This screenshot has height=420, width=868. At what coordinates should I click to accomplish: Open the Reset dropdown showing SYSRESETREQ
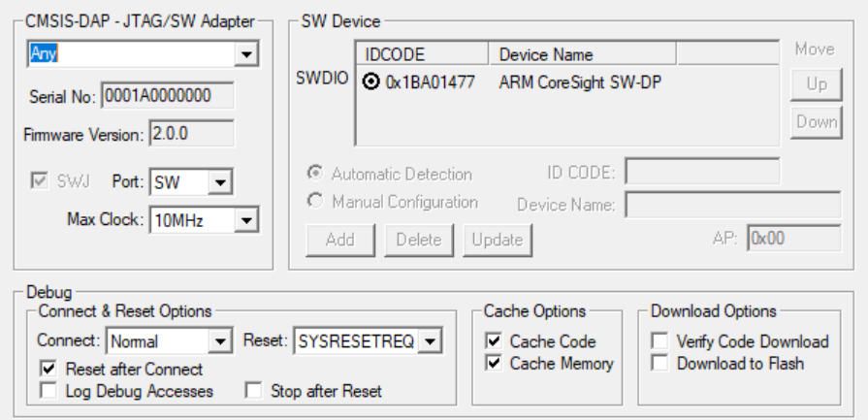(x=367, y=340)
